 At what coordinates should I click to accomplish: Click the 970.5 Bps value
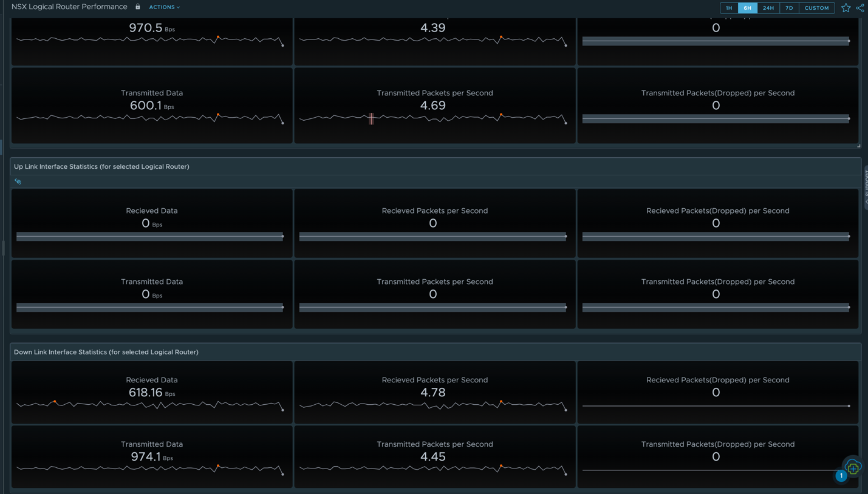[152, 28]
